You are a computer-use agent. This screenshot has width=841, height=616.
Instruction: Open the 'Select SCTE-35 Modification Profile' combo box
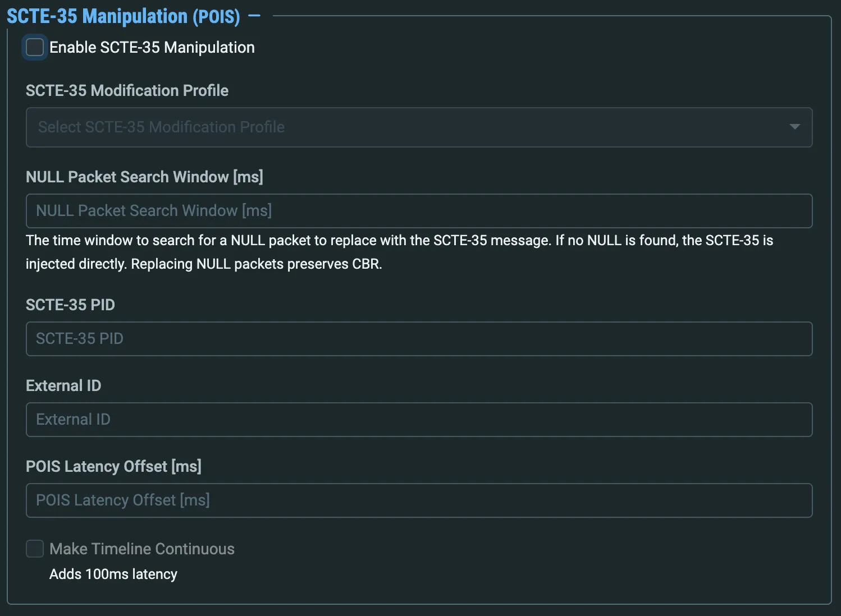419,127
